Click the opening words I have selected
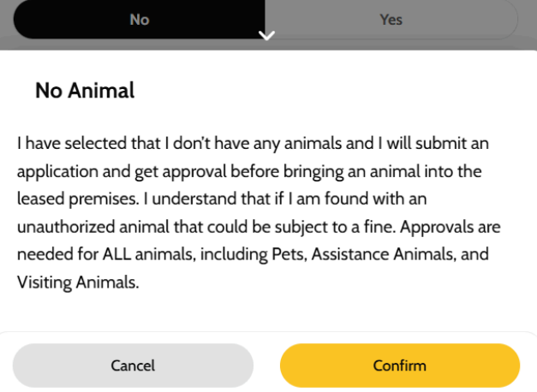 pyautogui.click(x=72, y=143)
